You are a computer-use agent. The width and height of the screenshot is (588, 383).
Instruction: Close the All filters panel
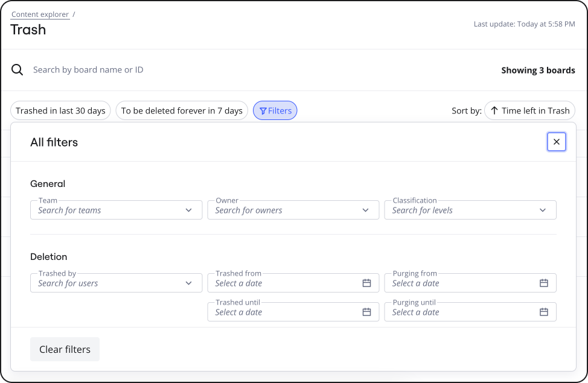pyautogui.click(x=556, y=142)
